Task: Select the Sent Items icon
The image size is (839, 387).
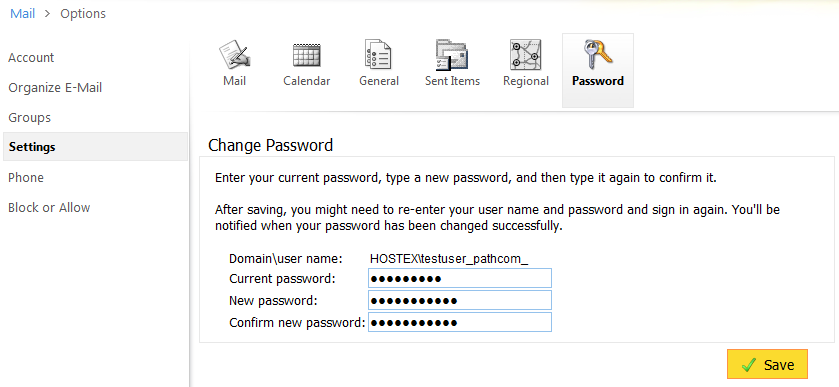Action: coord(452,54)
